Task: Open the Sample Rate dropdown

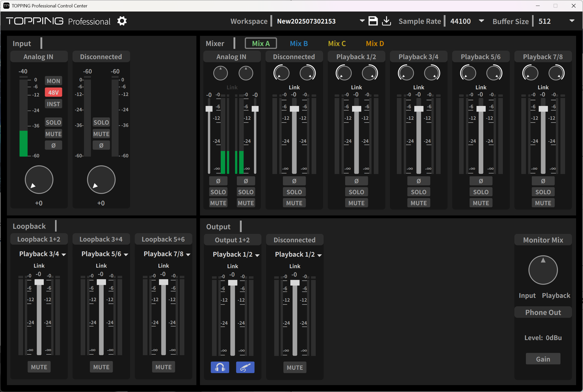Action: (481, 21)
